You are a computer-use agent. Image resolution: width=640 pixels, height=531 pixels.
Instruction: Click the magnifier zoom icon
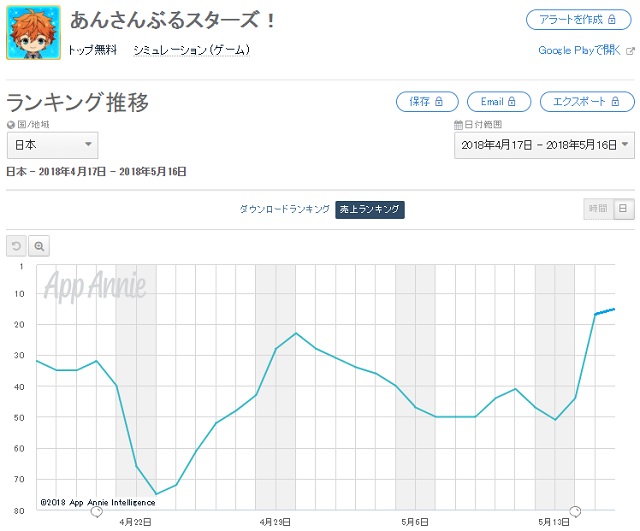coord(39,246)
